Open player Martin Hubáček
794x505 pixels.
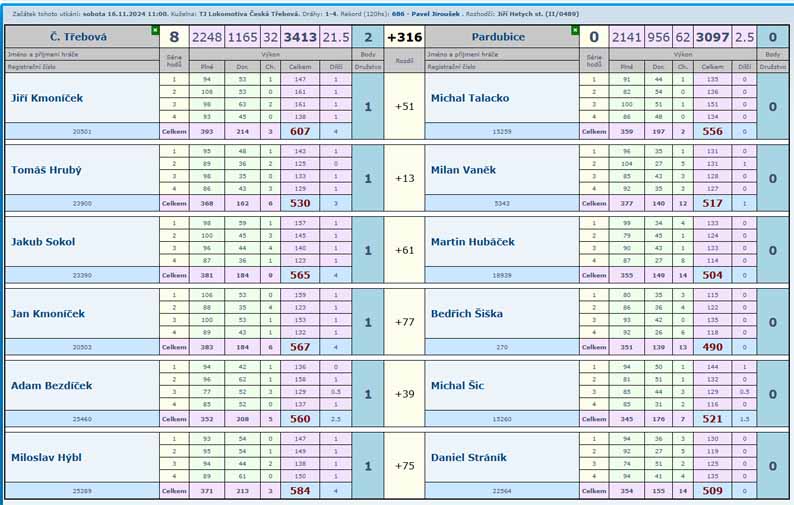coord(472,242)
